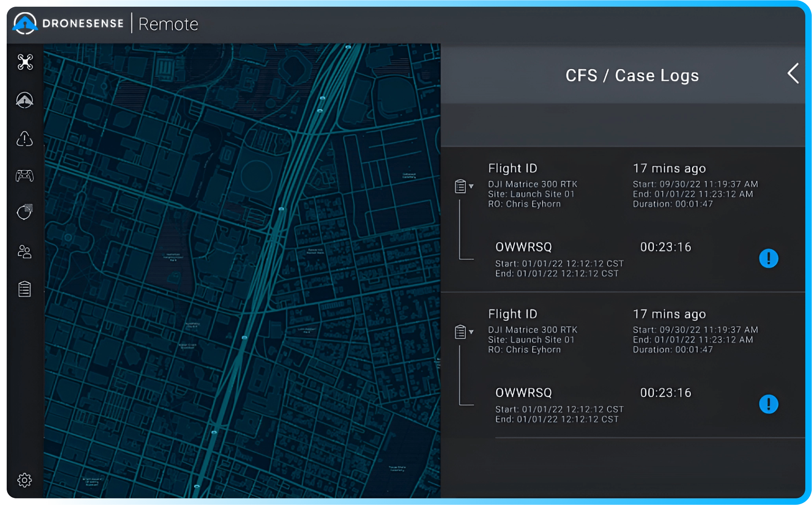Click "DJI Matrice 300 RTK" in first flight

coord(533,184)
